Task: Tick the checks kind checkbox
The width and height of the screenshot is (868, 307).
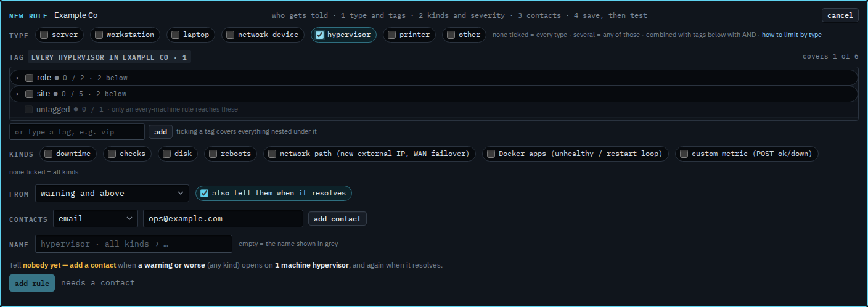Action: coord(112,153)
